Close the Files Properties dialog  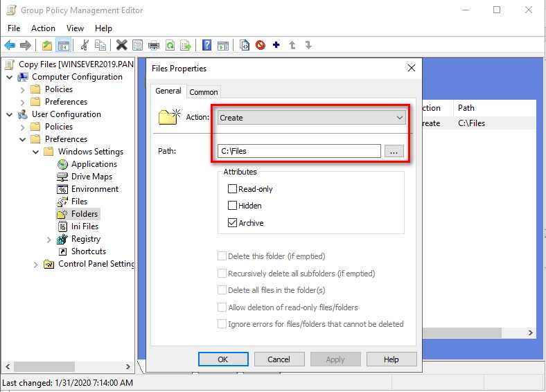[x=412, y=68]
